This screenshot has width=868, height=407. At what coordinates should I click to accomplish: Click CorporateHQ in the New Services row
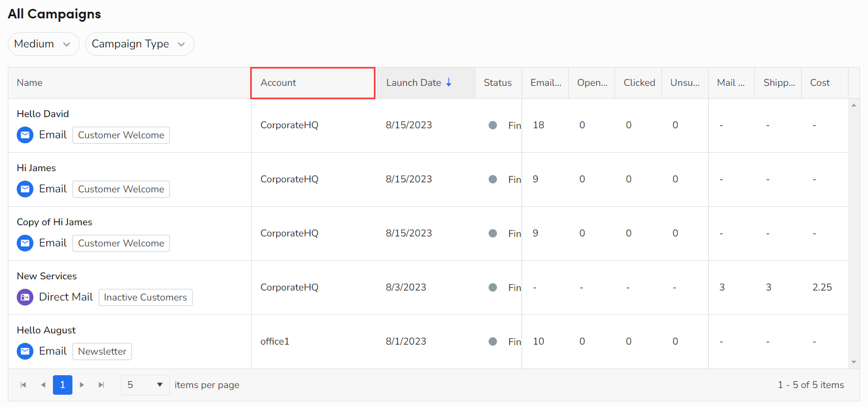tap(290, 287)
